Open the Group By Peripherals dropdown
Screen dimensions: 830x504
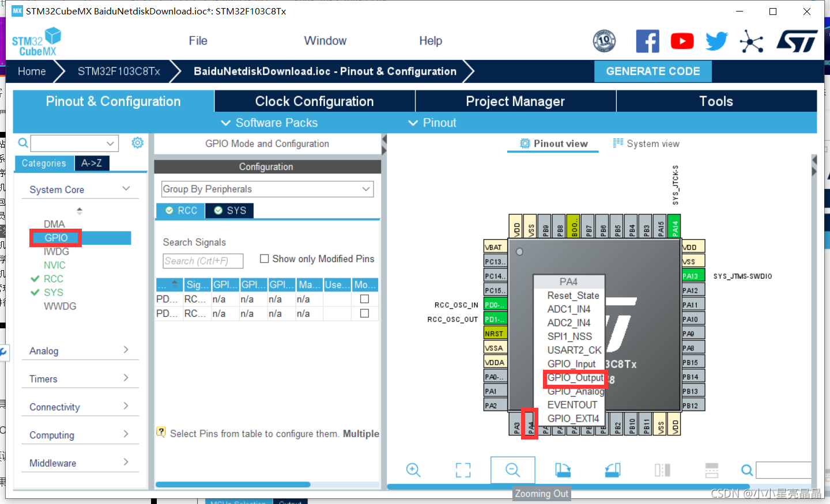pos(267,189)
